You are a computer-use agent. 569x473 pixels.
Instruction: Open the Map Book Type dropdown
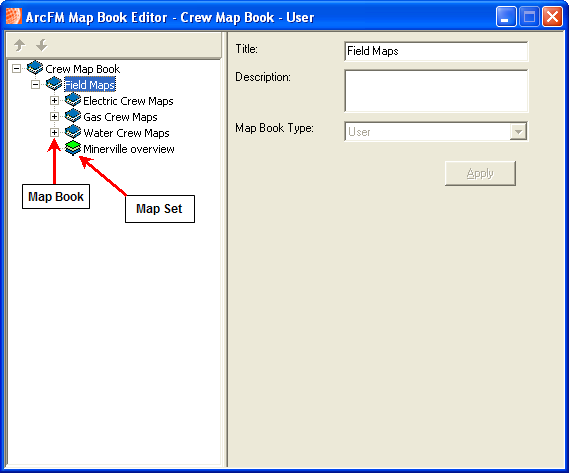coord(518,131)
